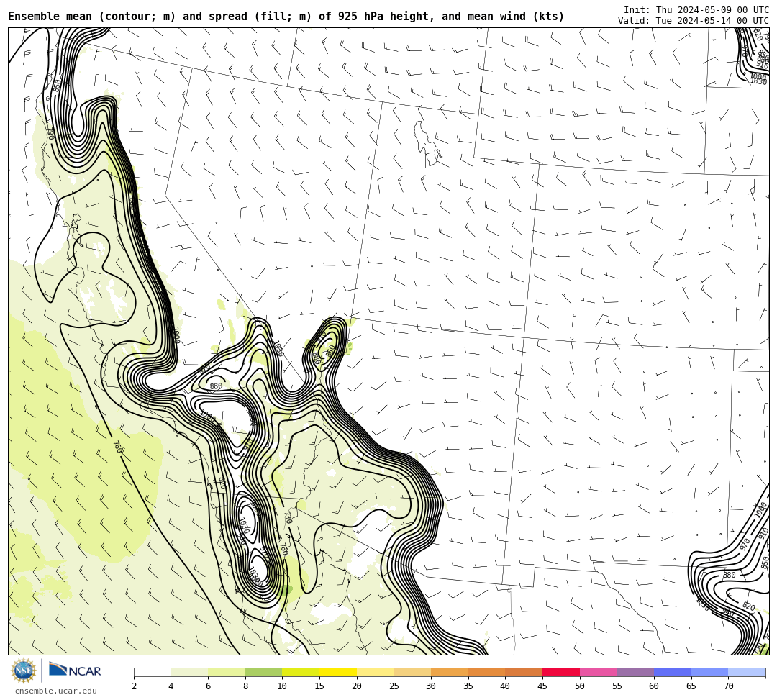Click the colorbar tick label 10
The width and height of the screenshot is (777, 700).
[283, 686]
